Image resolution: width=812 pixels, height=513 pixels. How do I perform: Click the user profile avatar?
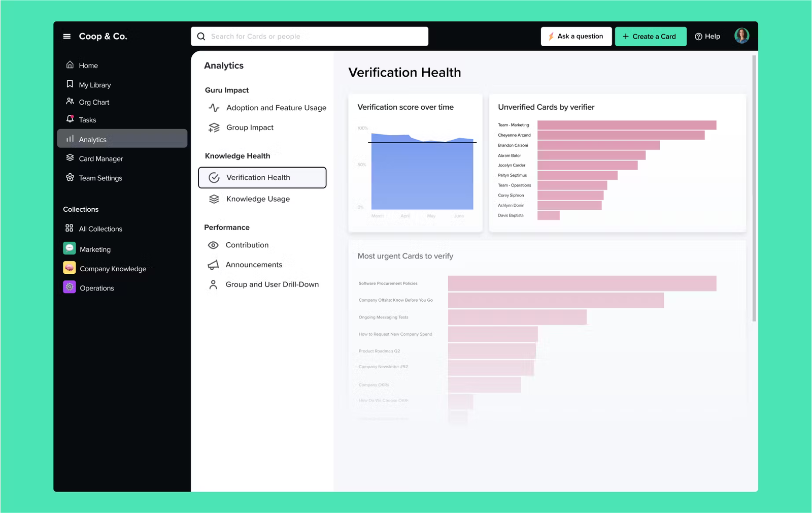pos(741,36)
